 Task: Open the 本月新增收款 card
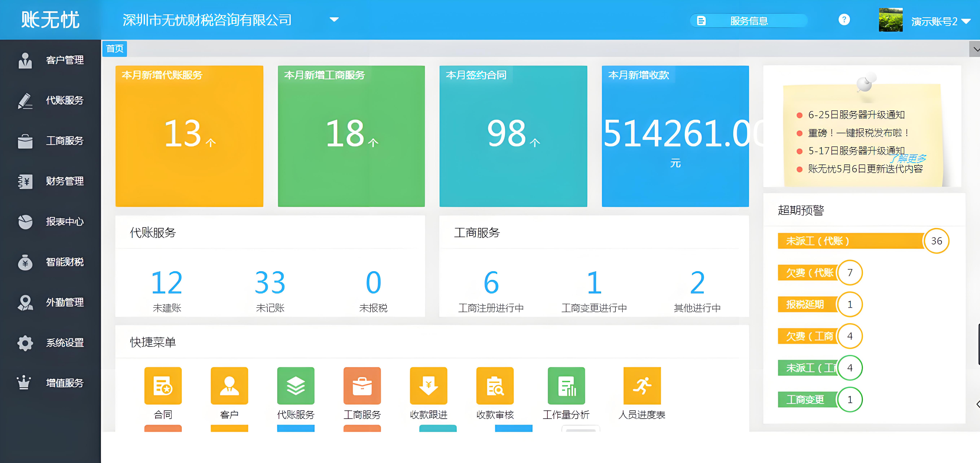pos(675,136)
